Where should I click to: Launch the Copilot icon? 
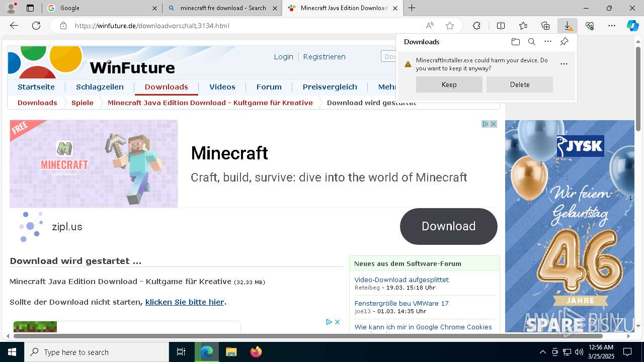(632, 26)
